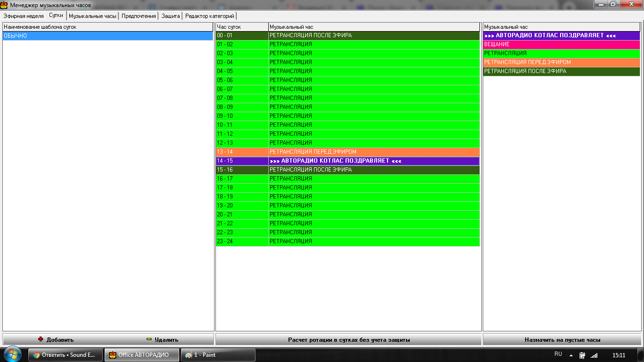Pick РЕТРАНСЛЯЦИЯ ПОСЛЕ ЭФИРА in right list
Viewport: 644px width, 362px height.
tap(561, 72)
